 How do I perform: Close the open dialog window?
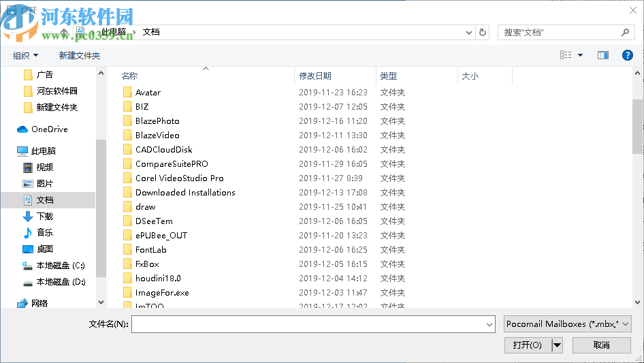[x=633, y=10]
